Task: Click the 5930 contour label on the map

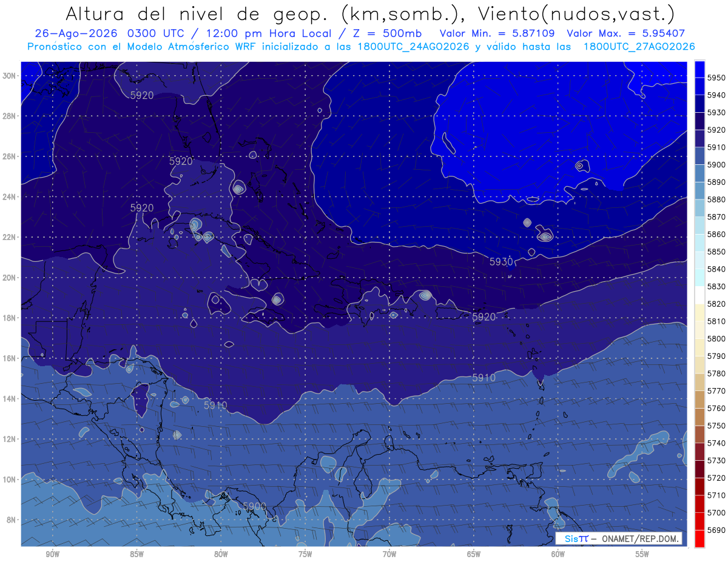Action: (x=501, y=261)
